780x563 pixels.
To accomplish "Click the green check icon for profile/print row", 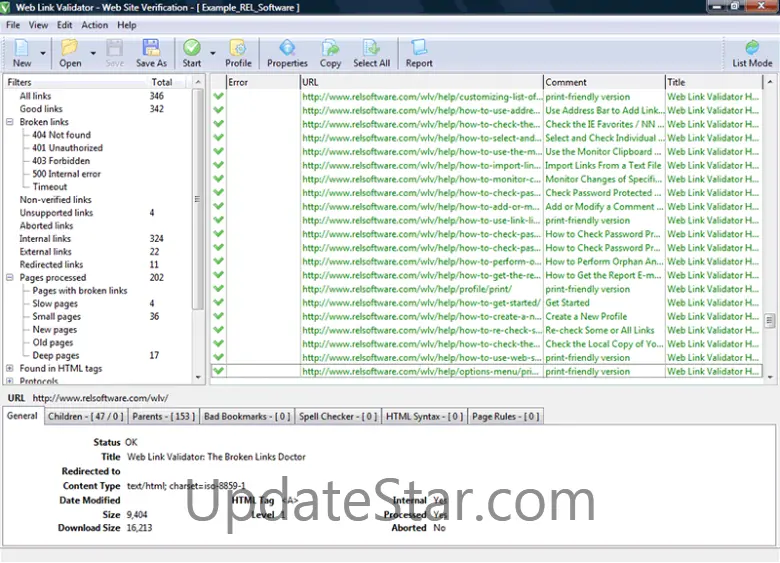I will pos(218,288).
